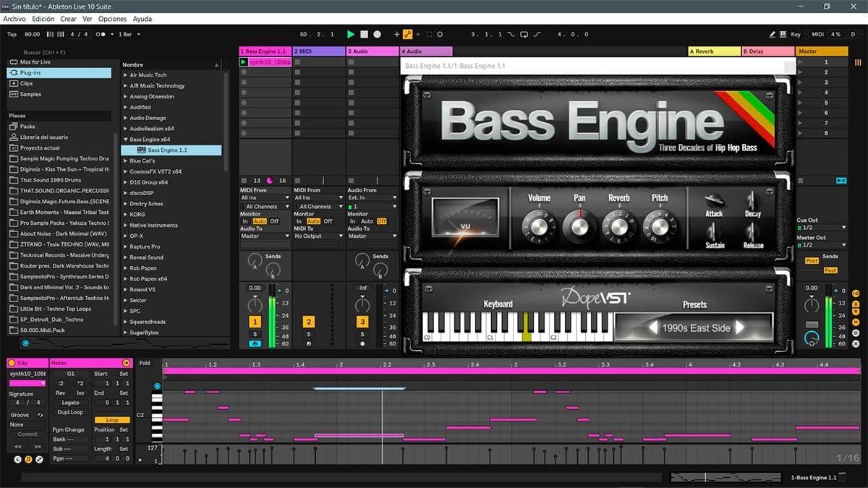Image resolution: width=868 pixels, height=488 pixels.
Task: Open the 1 Bar quantization dropdown
Action: [129, 34]
